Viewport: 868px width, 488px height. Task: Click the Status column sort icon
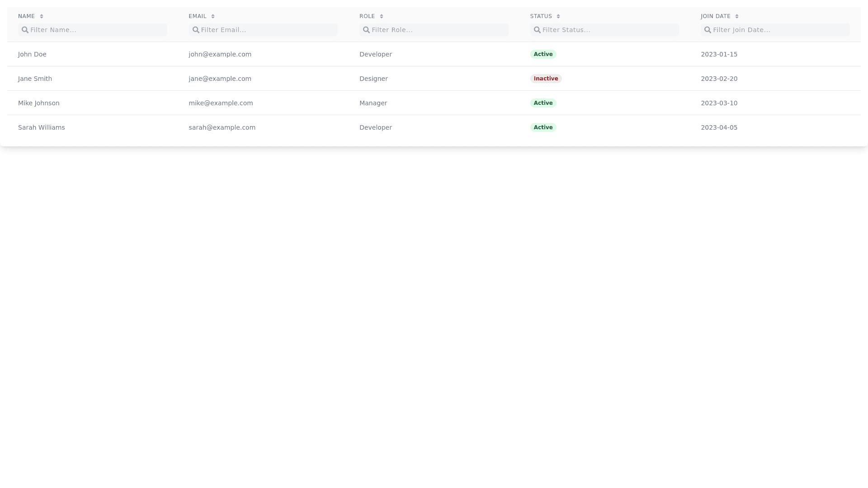tap(558, 16)
